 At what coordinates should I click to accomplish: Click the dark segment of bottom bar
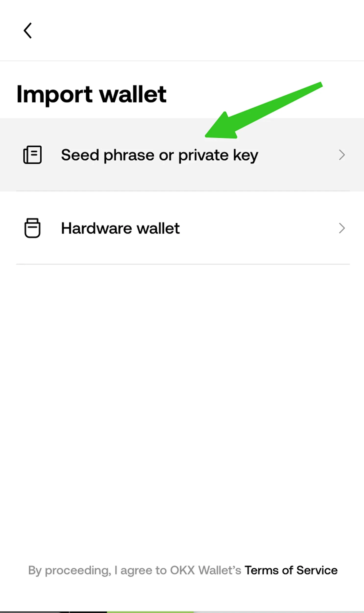[x=53, y=612]
